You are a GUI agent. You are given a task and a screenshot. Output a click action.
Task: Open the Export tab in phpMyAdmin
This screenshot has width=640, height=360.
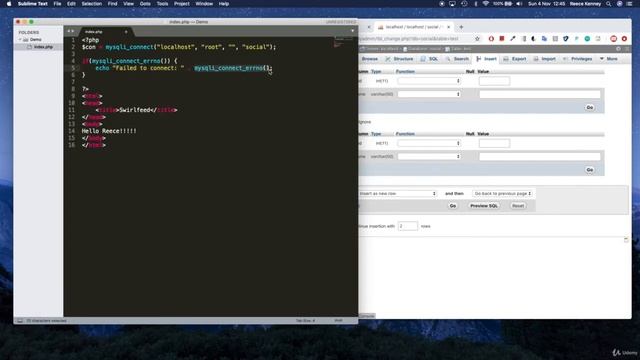[x=515, y=59]
